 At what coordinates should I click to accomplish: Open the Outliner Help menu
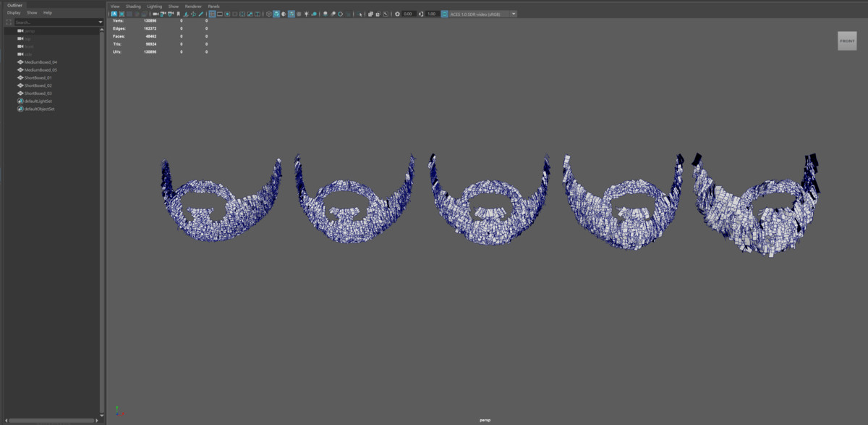tap(48, 12)
